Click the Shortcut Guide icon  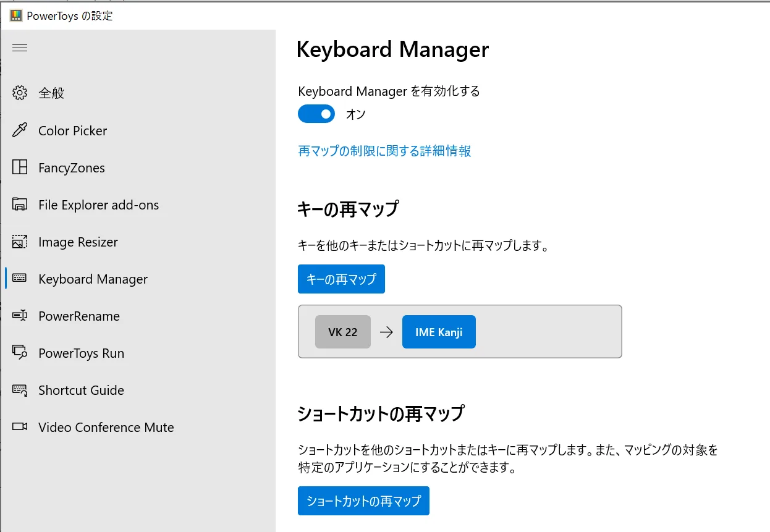coord(20,390)
